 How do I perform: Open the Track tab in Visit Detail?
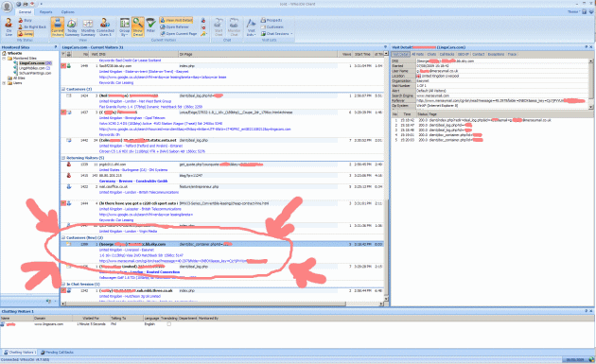[512, 54]
